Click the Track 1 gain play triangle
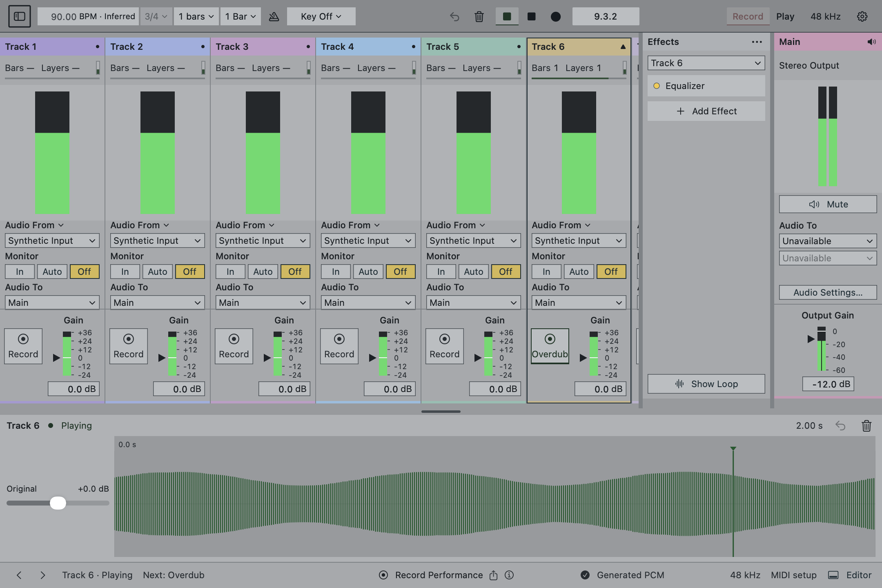 [56, 358]
